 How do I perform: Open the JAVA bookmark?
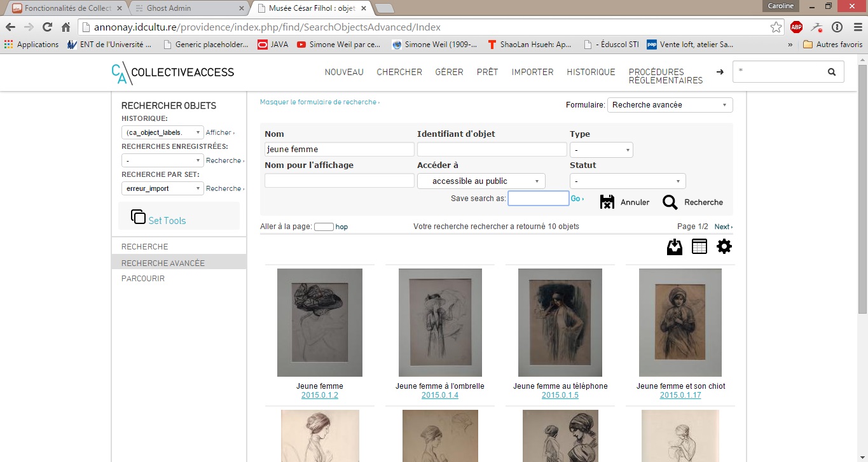pyautogui.click(x=273, y=45)
